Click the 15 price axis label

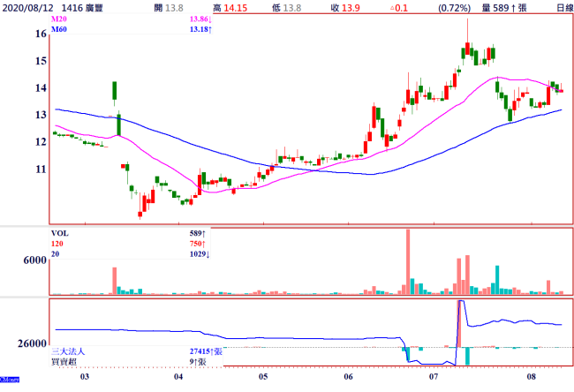[41, 61]
